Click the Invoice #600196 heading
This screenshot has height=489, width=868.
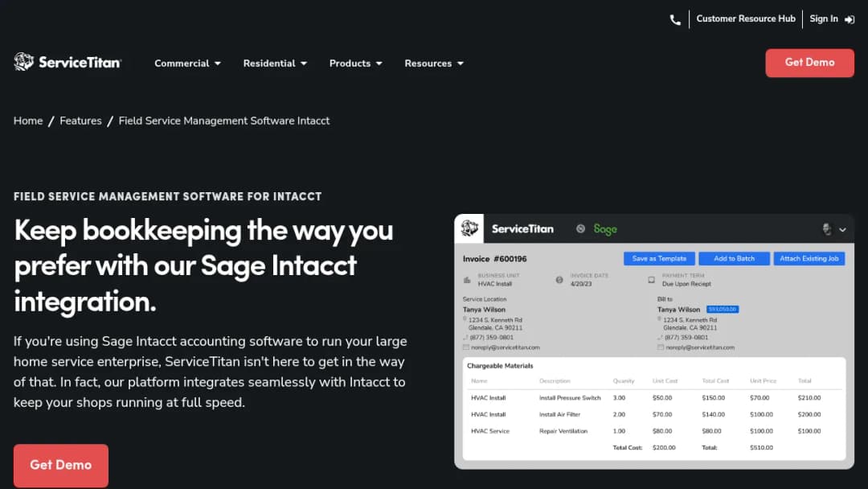495,259
